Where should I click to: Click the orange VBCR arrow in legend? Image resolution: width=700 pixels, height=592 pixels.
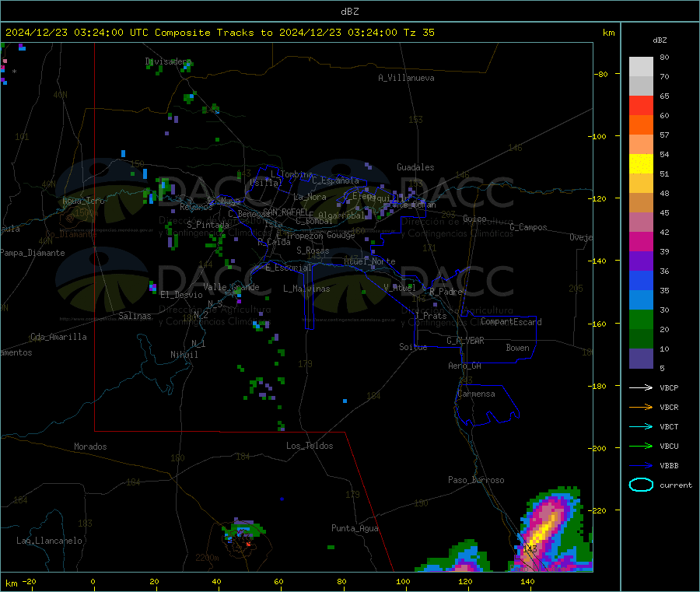click(x=641, y=407)
